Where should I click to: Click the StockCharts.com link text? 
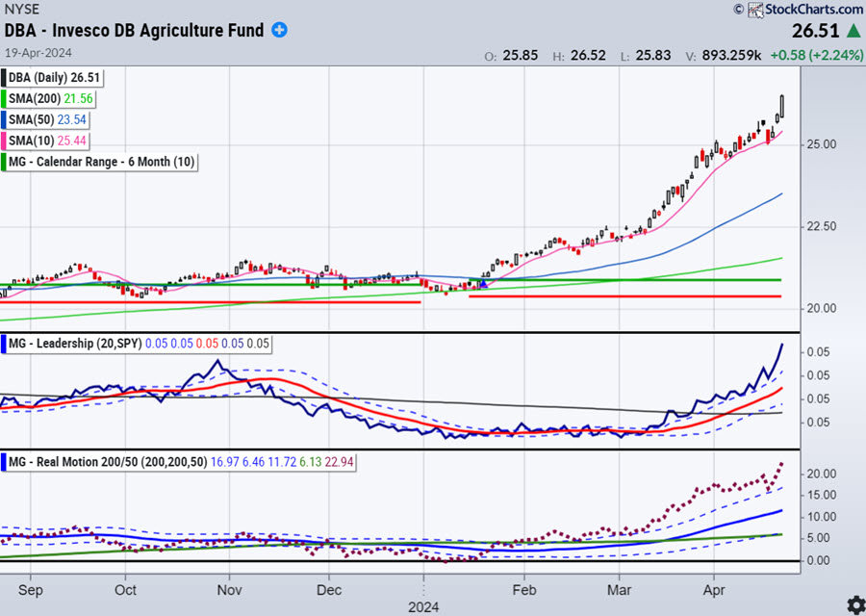pyautogui.click(x=812, y=10)
